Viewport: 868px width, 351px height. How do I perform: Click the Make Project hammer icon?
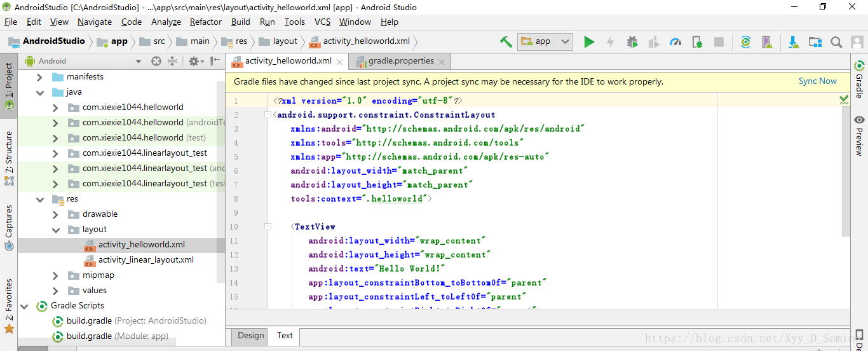pos(506,42)
